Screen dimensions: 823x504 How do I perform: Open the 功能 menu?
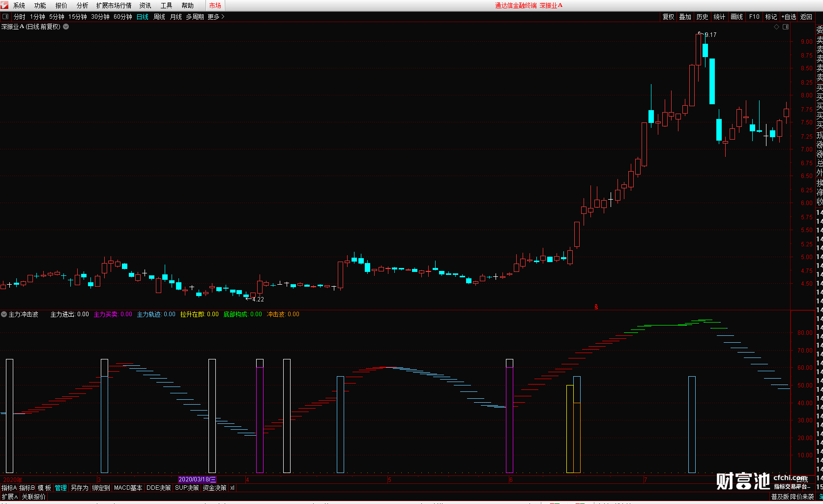click(40, 5)
